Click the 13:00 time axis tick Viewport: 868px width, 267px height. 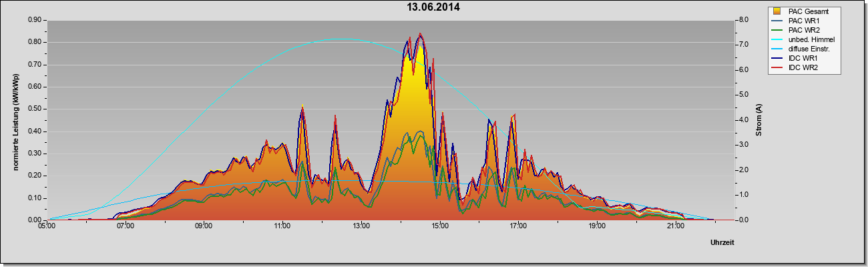click(361, 227)
